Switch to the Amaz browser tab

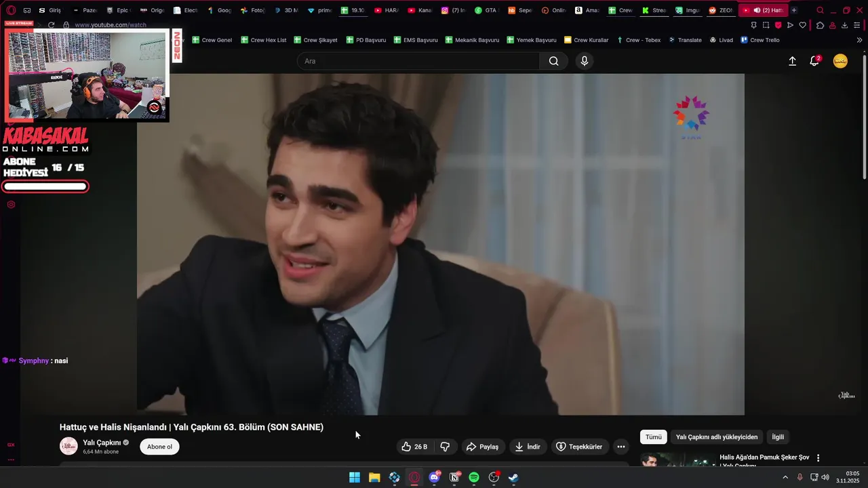pos(587,10)
